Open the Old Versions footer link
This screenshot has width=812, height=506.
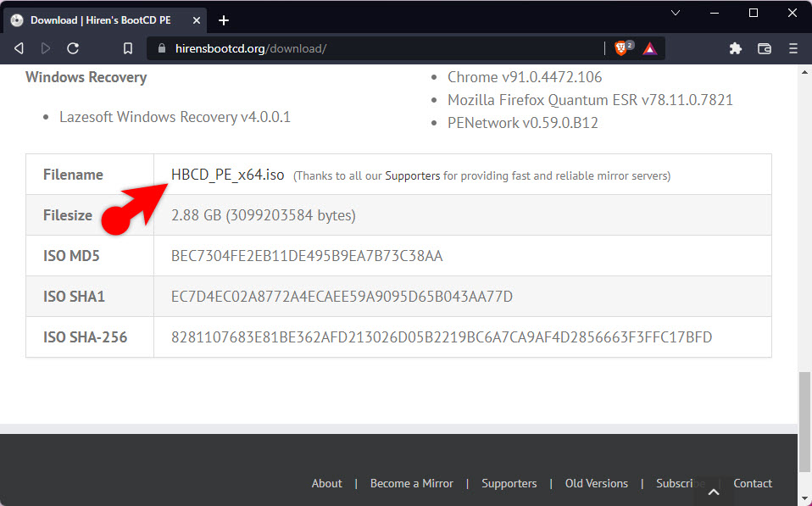click(x=597, y=483)
